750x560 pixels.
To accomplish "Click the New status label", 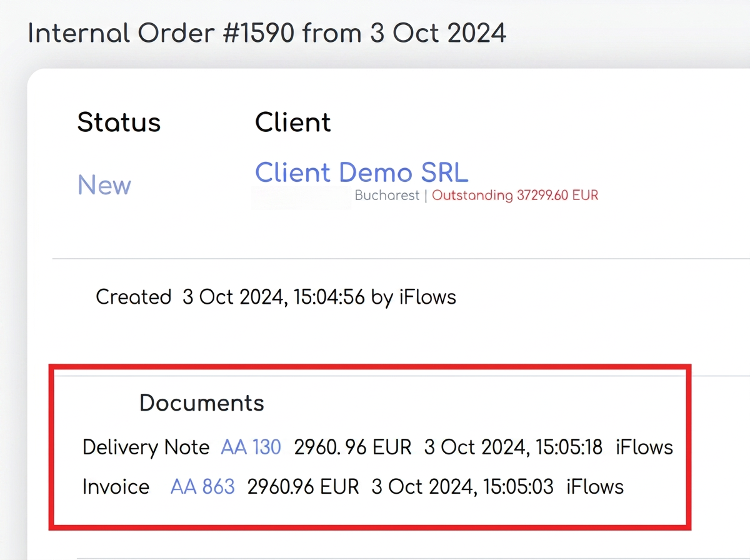I will (104, 185).
